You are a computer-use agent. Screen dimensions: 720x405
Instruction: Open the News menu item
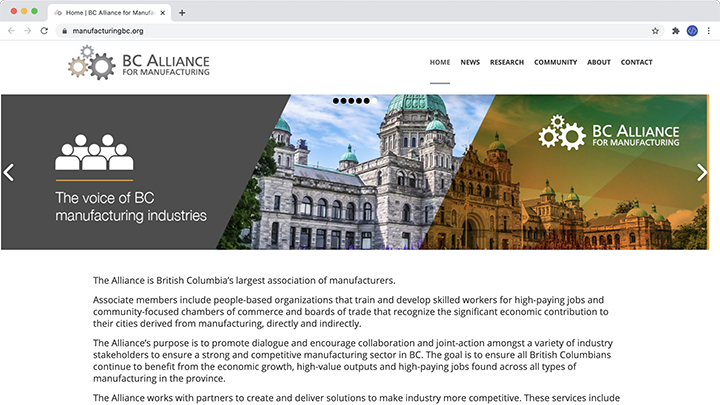click(x=470, y=62)
